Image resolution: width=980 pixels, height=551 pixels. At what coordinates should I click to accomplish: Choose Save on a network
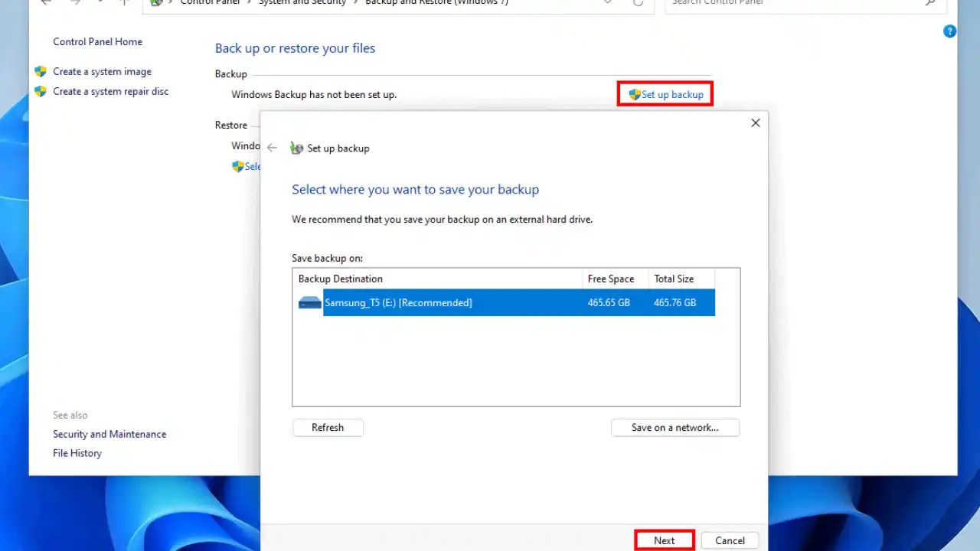tap(675, 427)
